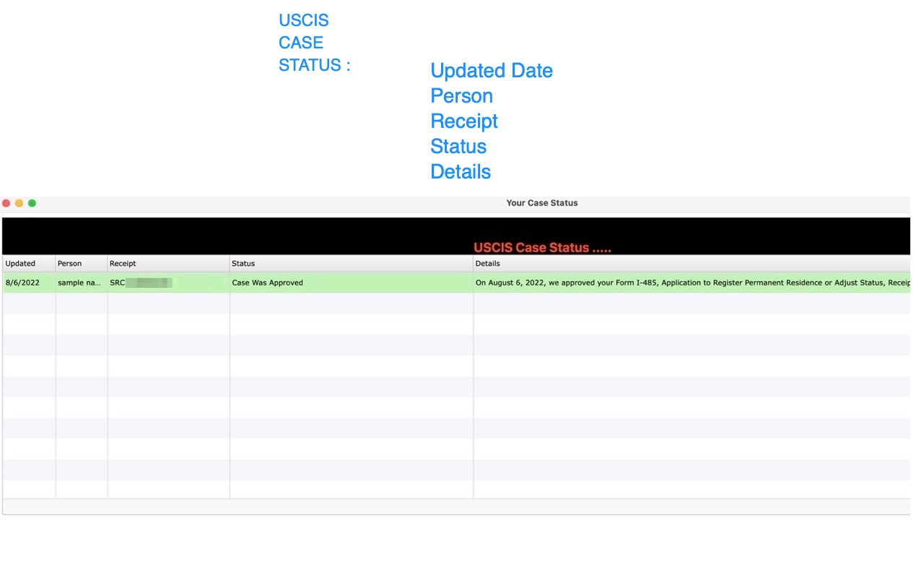Click the Form I-485 approval details text
This screenshot has height=578, width=924.
[x=650, y=282]
